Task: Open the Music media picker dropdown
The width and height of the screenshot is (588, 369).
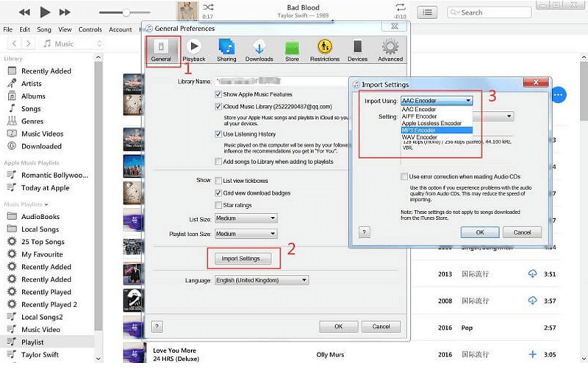Action: 71,44
